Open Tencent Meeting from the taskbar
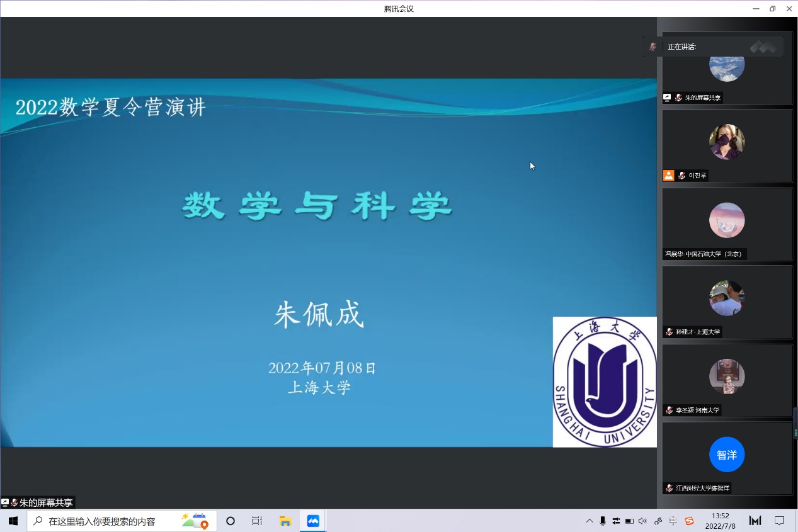 click(313, 521)
